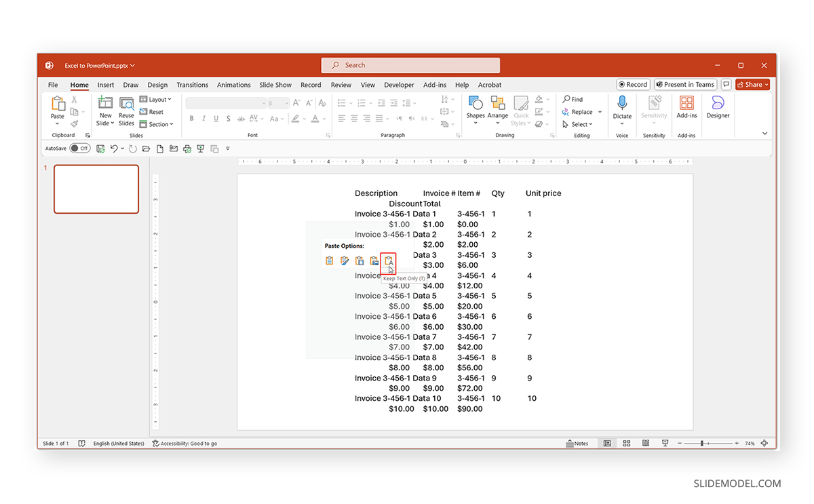Switch to Reading View in status bar
Screen dimensions: 814x504
tap(645, 443)
